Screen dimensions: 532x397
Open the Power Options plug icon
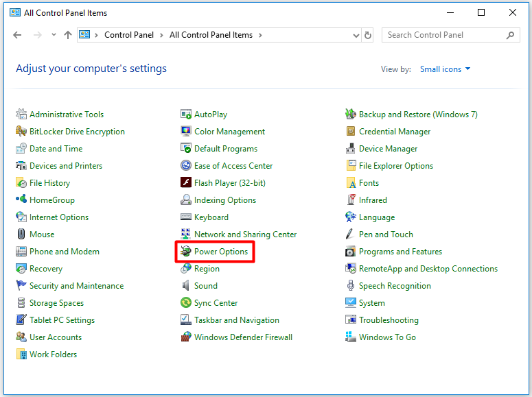pyautogui.click(x=186, y=251)
